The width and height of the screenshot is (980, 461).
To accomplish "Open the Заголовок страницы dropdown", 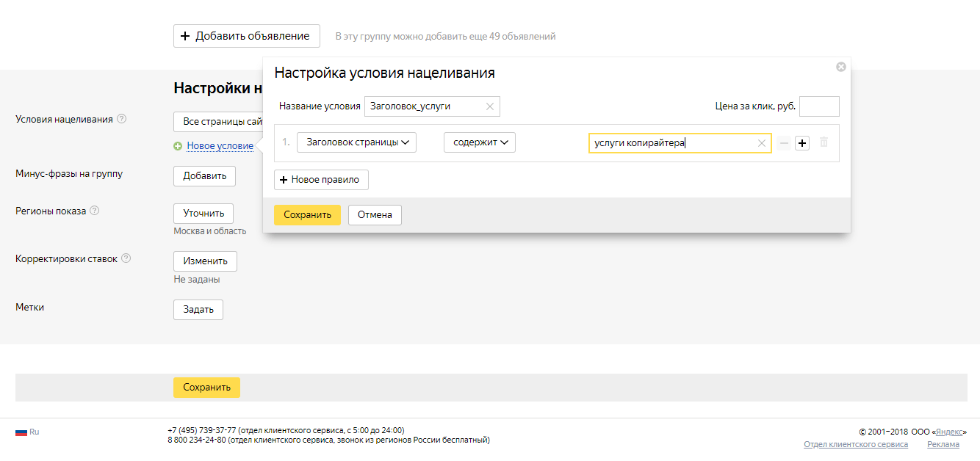I will (356, 142).
